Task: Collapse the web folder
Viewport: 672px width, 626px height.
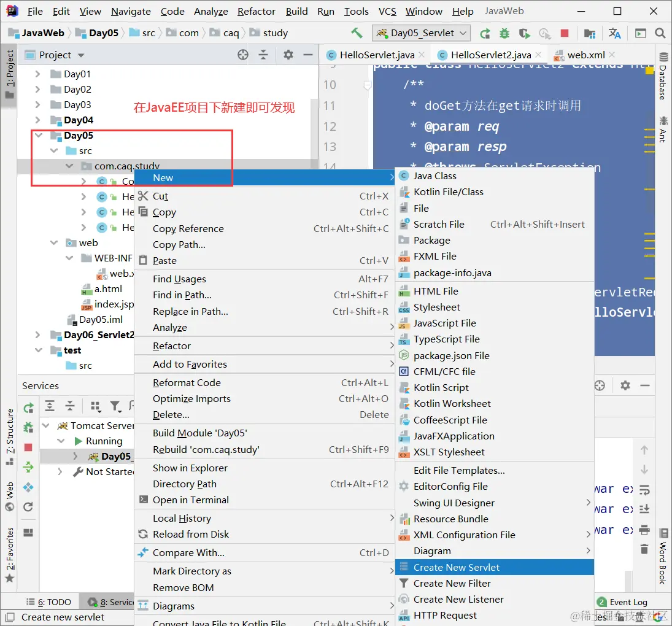Action: pyautogui.click(x=53, y=242)
